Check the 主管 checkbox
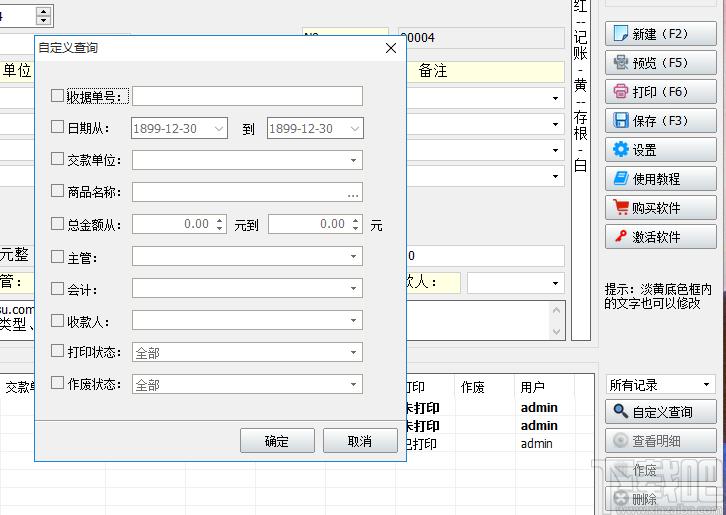Image resolution: width=726 pixels, height=515 pixels. click(57, 256)
